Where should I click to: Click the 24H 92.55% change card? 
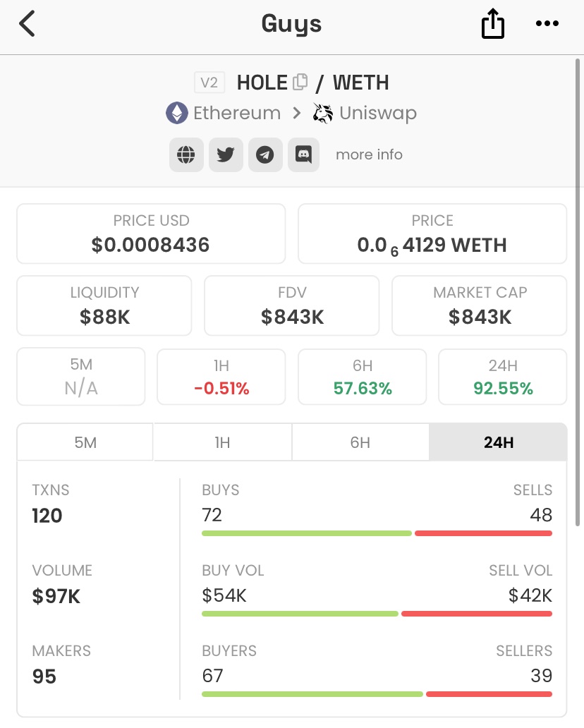pyautogui.click(x=503, y=377)
